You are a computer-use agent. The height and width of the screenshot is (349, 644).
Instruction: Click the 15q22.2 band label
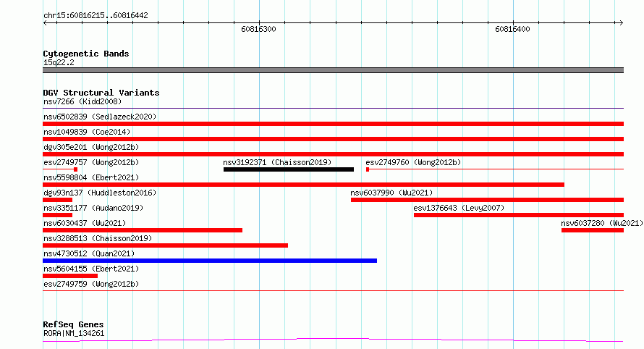coord(59,62)
